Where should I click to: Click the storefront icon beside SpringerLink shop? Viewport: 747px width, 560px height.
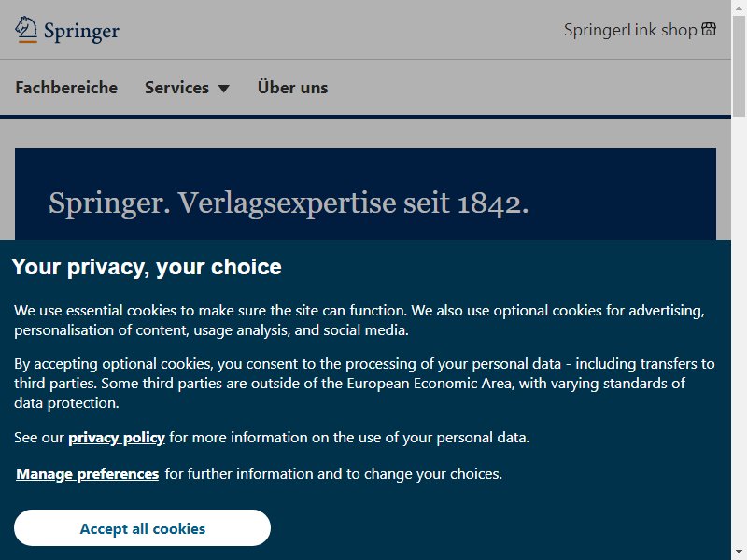709,29
